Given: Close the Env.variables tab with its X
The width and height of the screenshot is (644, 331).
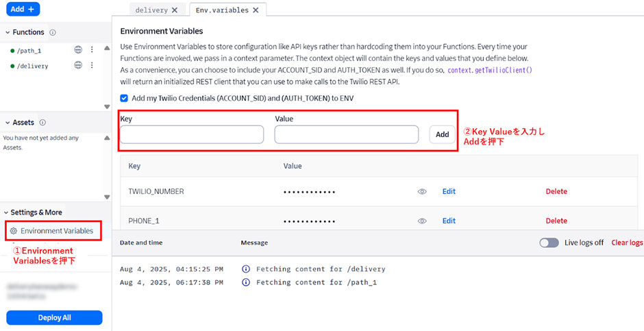Looking at the screenshot, I should [256, 10].
